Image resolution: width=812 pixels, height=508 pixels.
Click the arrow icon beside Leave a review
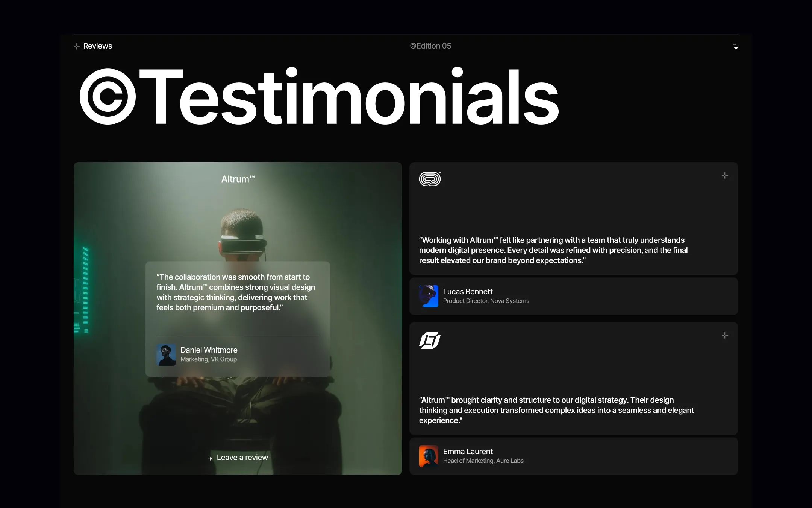pos(210,458)
